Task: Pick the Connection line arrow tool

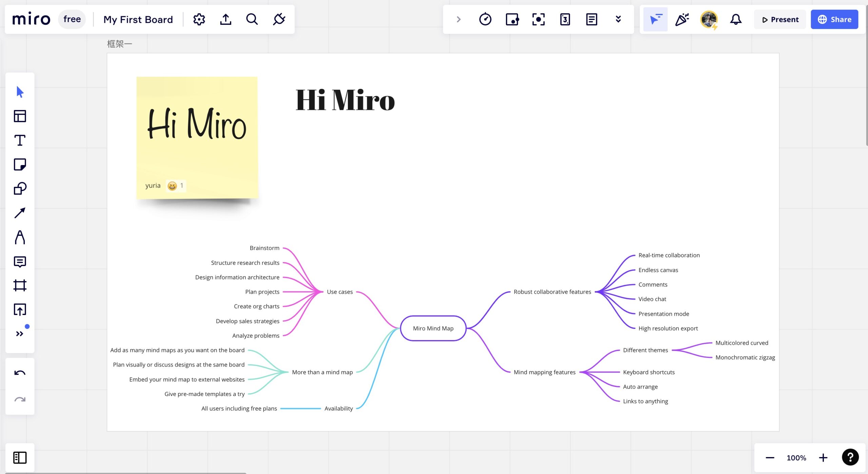Action: tap(20, 213)
